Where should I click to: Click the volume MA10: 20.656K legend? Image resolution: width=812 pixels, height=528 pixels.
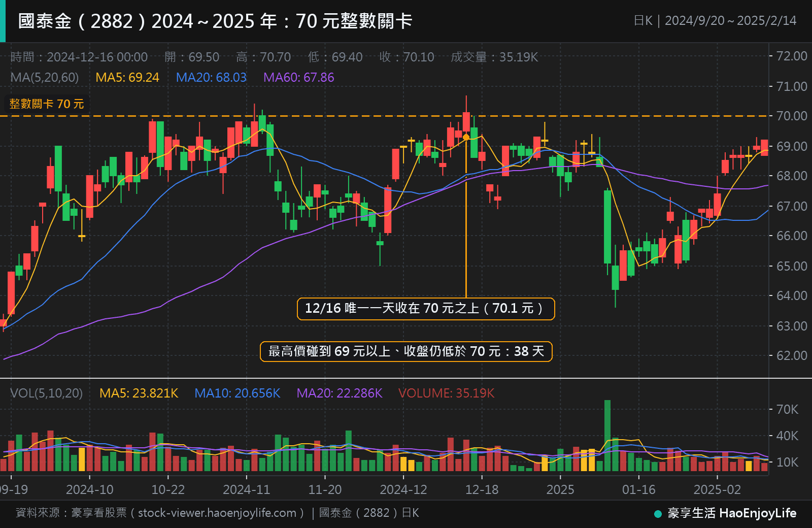[238, 393]
